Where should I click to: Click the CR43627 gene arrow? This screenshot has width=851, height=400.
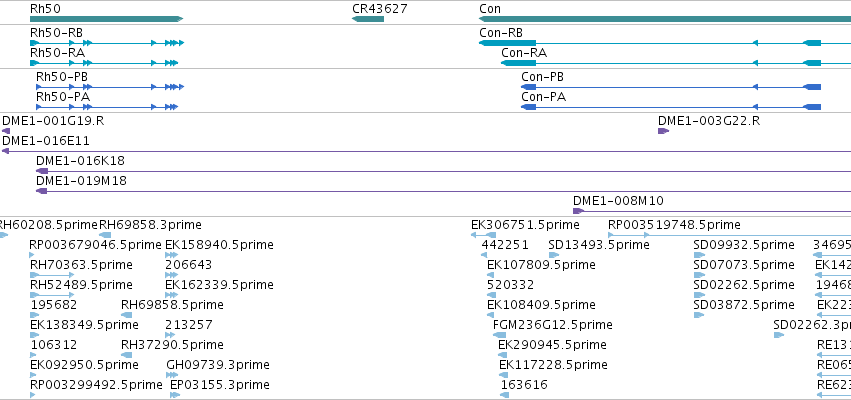[368, 19]
